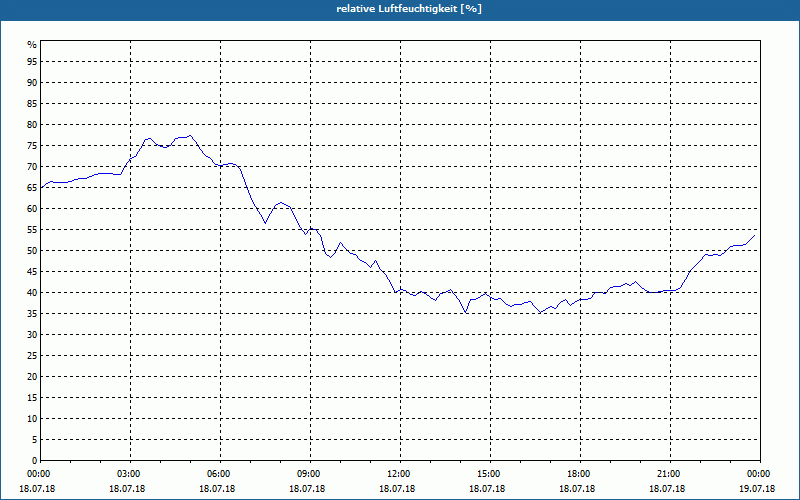This screenshot has width=800, height=500.
Task: Click the y-axis label '15'
Action: point(32,398)
